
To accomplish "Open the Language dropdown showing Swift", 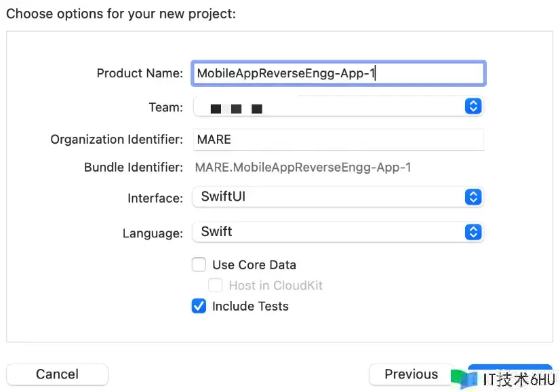I will point(338,232).
